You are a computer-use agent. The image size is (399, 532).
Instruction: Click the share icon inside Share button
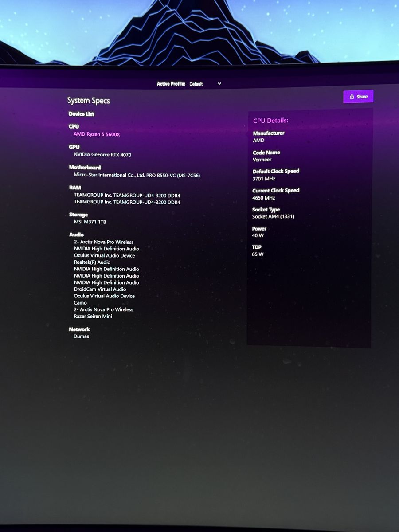(352, 97)
